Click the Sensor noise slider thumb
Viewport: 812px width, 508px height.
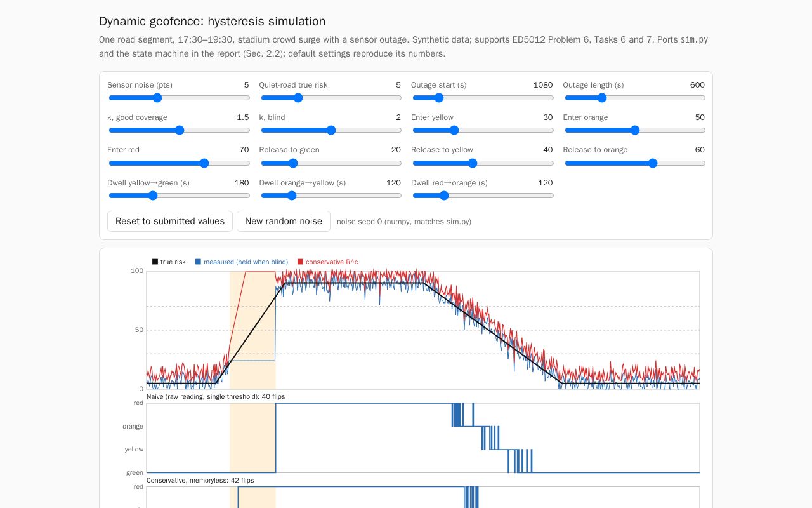click(157, 98)
